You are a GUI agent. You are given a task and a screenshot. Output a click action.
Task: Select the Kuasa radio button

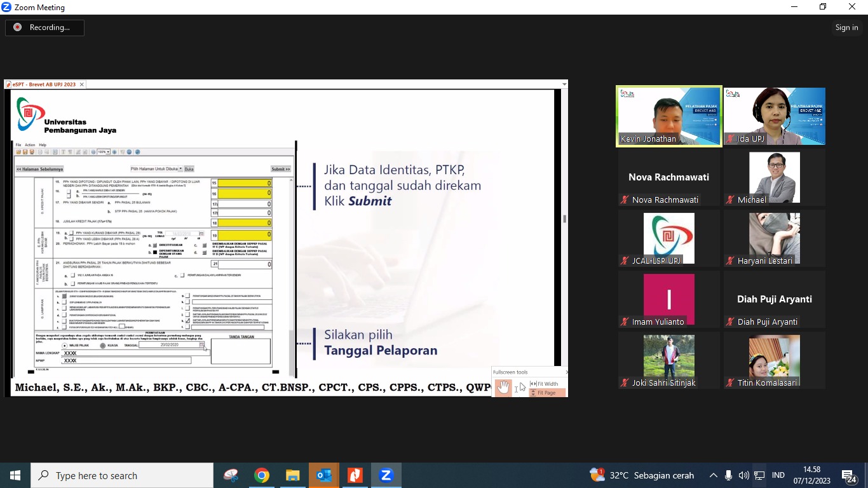pyautogui.click(x=104, y=346)
